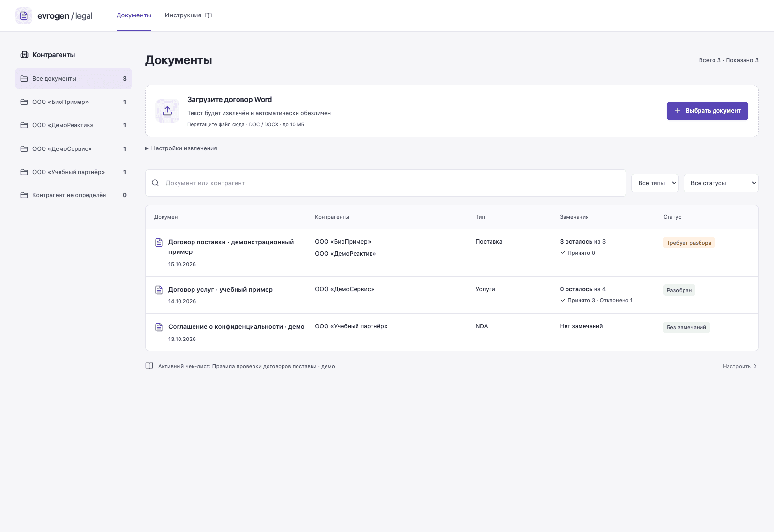Click the evrogen legal logo icon
Image resolution: width=774 pixels, height=532 pixels.
click(x=24, y=15)
